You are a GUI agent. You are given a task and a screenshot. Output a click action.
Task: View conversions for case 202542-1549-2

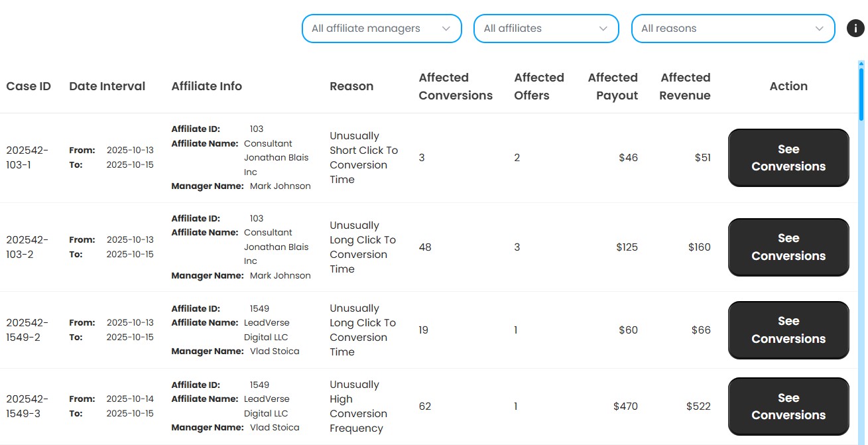(x=788, y=330)
